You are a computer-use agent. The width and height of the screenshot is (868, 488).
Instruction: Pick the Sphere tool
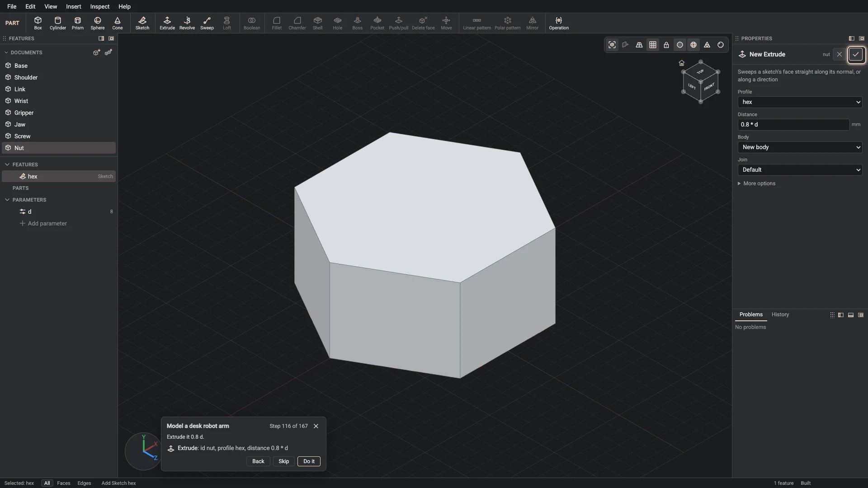point(98,23)
